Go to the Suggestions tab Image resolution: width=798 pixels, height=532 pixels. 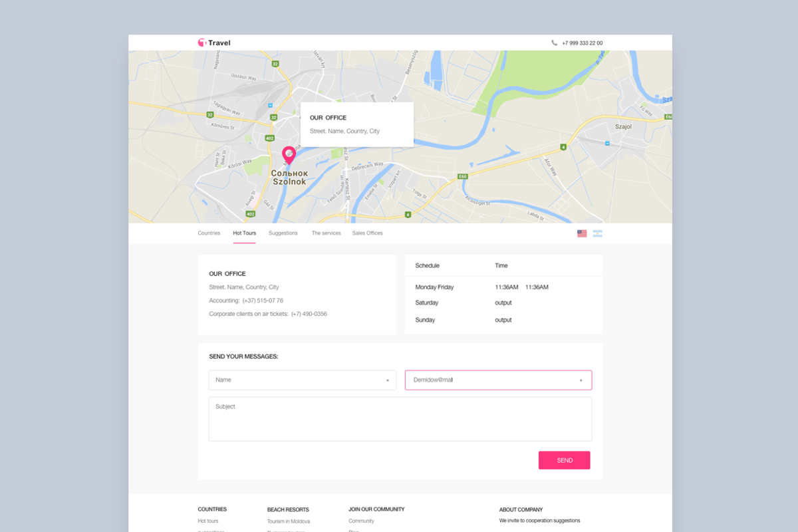[x=283, y=233]
